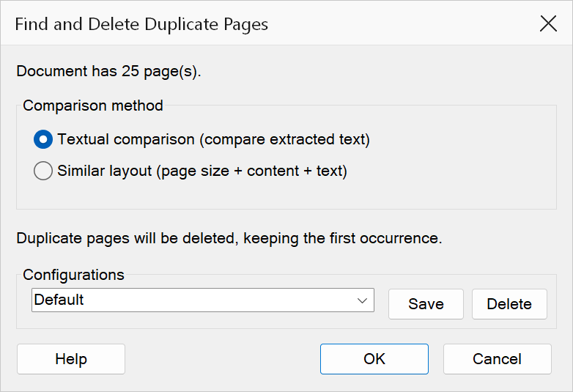Click the 'Document has 25 page(s)' text

click(109, 71)
